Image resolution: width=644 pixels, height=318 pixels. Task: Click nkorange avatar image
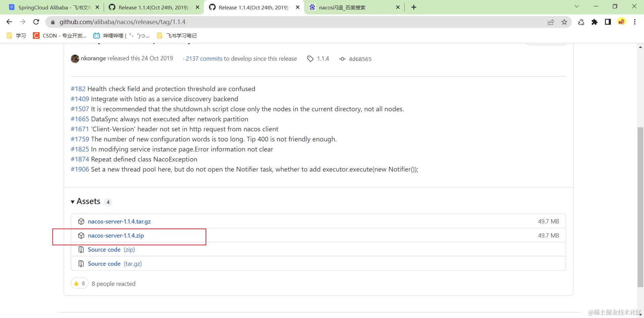click(x=75, y=59)
